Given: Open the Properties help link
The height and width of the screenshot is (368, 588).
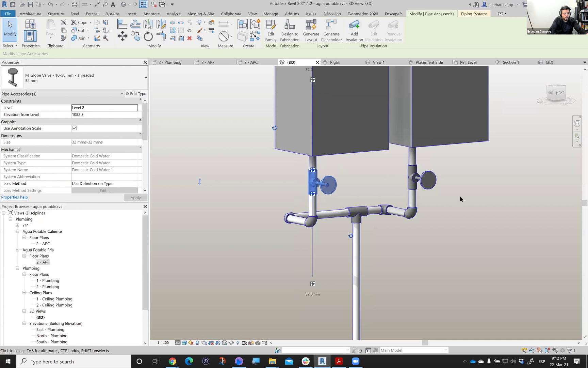Looking at the screenshot, I should pos(15,197).
